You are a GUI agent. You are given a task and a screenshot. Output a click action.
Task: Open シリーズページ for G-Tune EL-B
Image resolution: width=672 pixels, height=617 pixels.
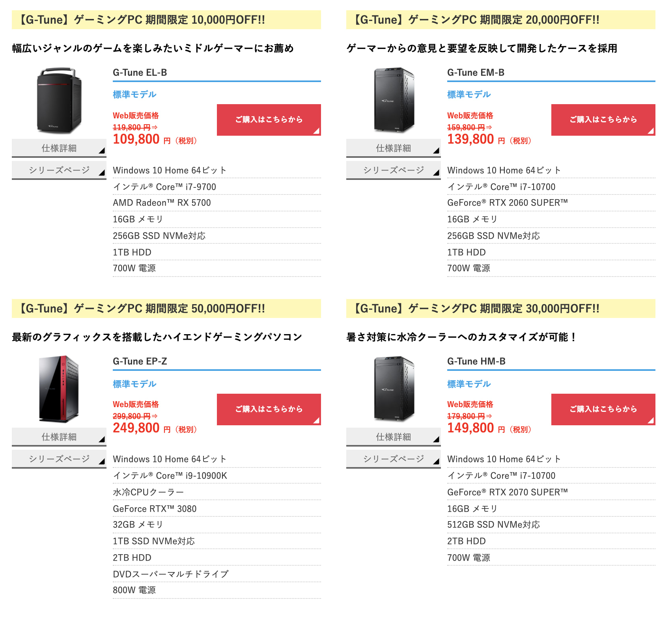click(x=59, y=170)
